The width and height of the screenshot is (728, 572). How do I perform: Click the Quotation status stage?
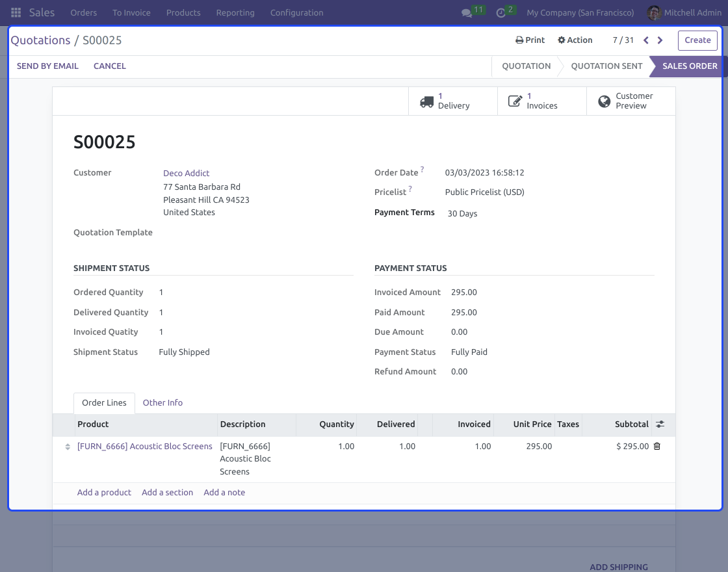pyautogui.click(x=526, y=66)
